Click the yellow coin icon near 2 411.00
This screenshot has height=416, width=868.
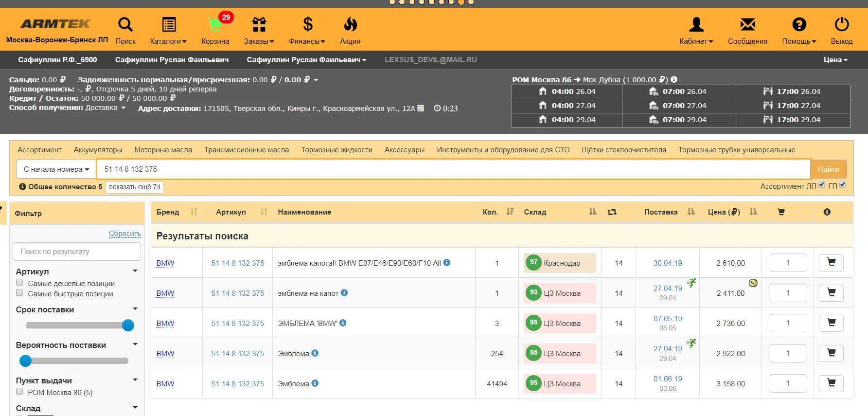click(753, 283)
